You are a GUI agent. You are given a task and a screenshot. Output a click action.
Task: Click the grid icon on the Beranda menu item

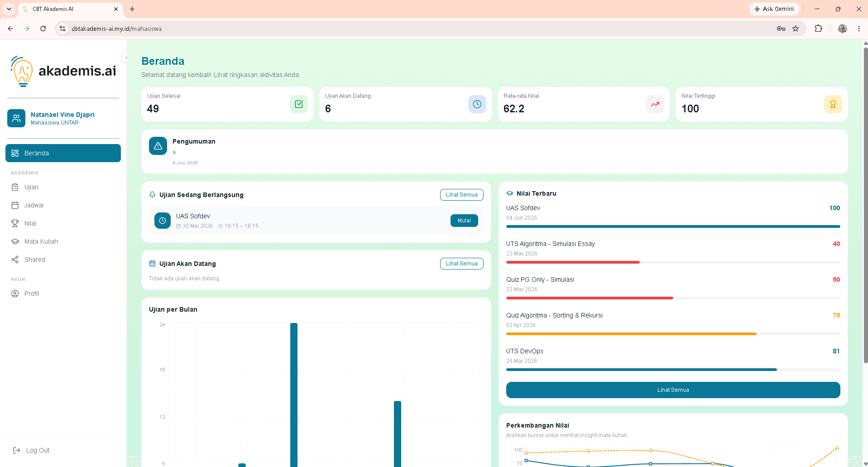(15, 153)
